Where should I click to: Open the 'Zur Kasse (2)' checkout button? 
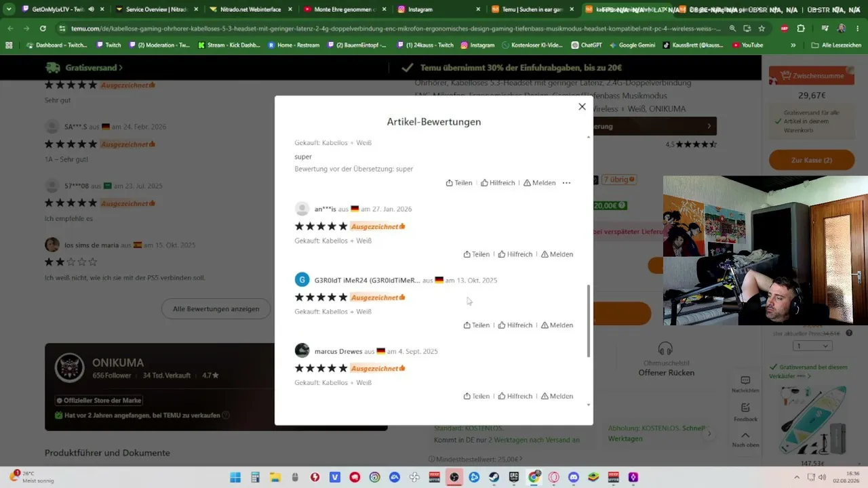[811, 160]
